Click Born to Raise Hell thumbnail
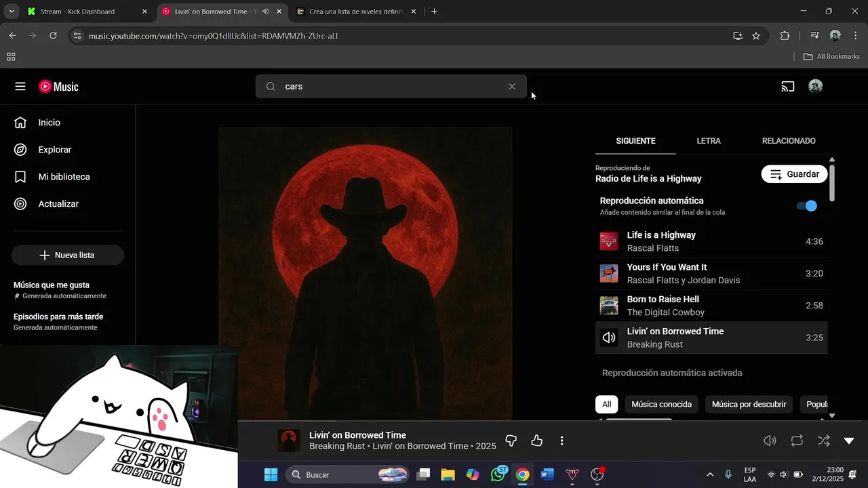The width and height of the screenshot is (868, 488). pos(609,306)
